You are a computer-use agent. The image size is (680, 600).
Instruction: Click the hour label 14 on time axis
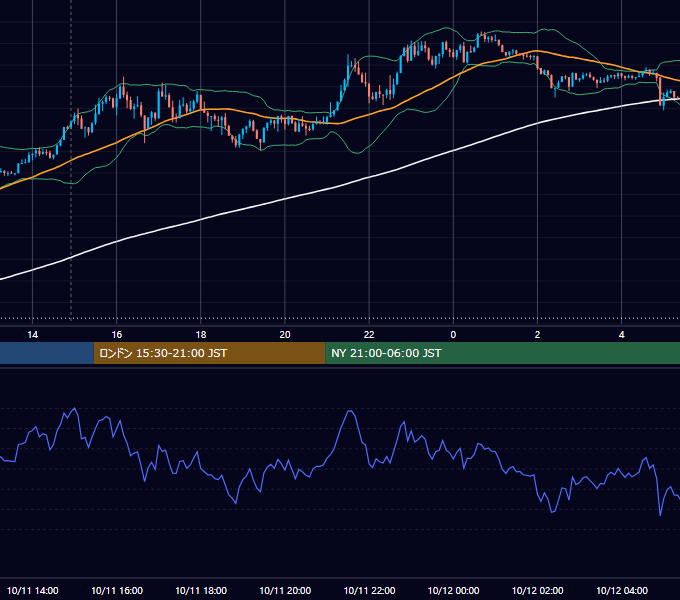coord(33,335)
